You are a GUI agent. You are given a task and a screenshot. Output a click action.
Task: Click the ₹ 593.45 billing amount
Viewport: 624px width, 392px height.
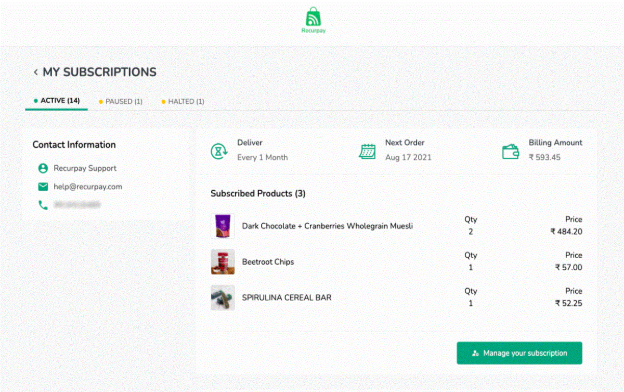(544, 158)
